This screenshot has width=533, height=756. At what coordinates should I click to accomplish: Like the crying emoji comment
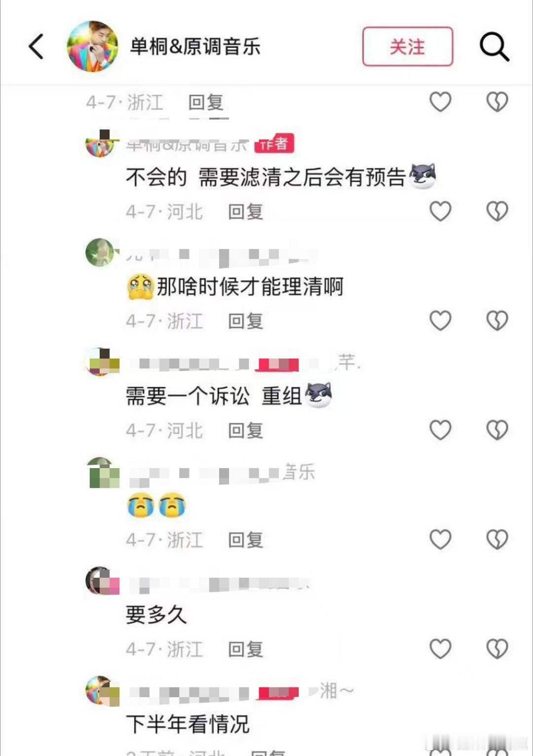click(x=440, y=539)
